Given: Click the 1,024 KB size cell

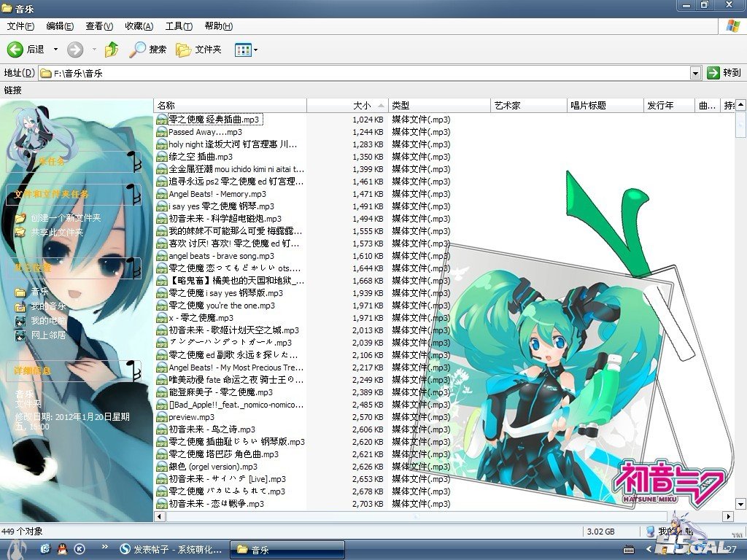Looking at the screenshot, I should (x=368, y=120).
